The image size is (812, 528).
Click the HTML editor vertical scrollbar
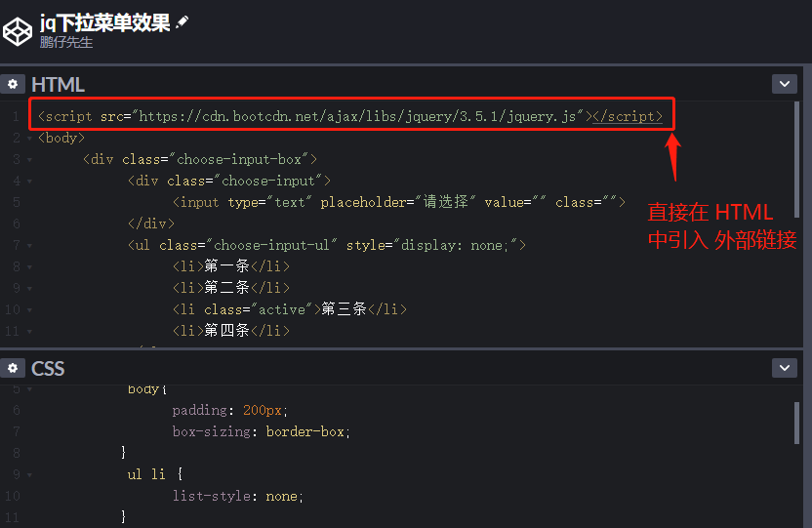click(x=796, y=159)
